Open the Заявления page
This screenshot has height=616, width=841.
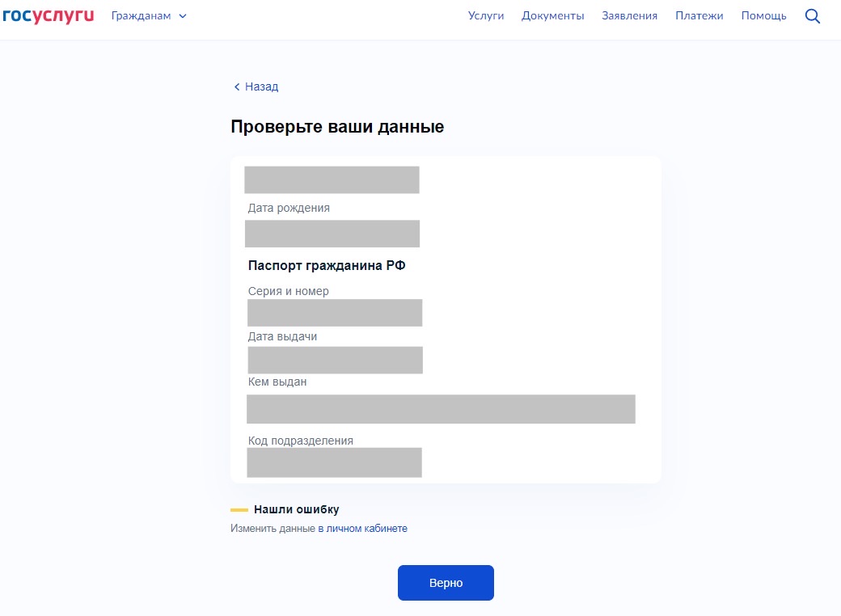tap(629, 16)
